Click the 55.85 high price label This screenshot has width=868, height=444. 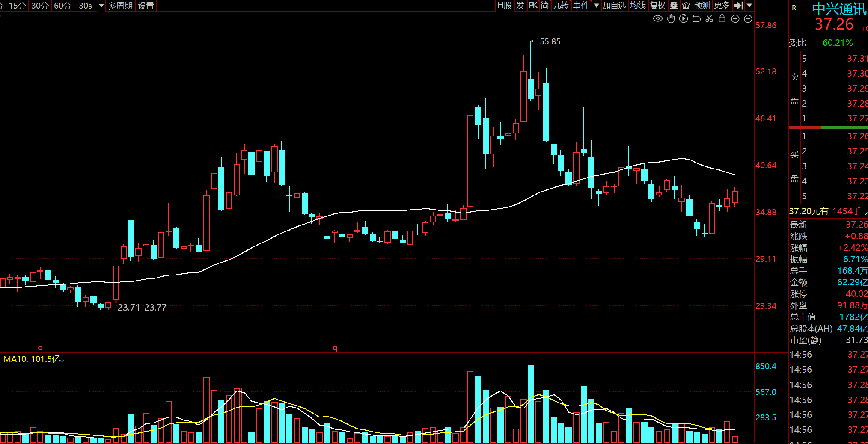tap(550, 41)
